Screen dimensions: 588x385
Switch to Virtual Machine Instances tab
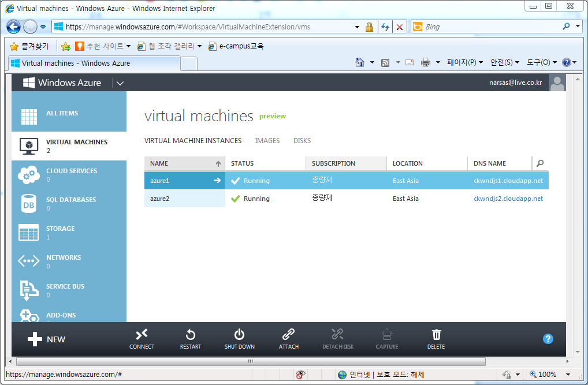[x=193, y=141]
